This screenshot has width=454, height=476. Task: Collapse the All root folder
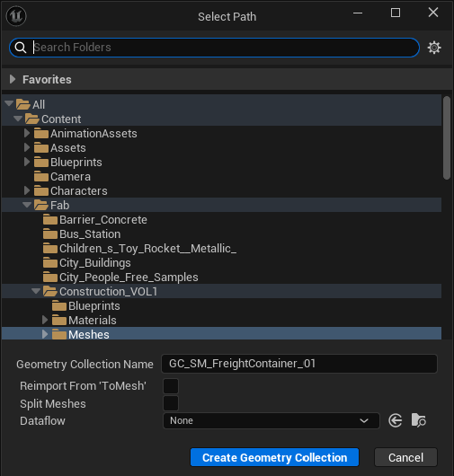click(9, 103)
